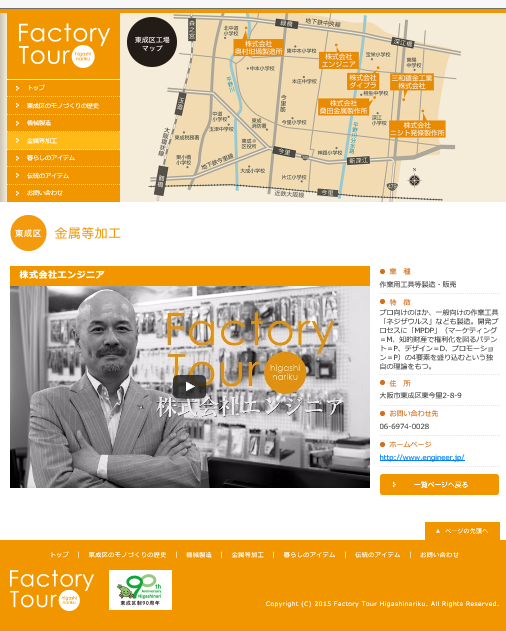This screenshot has height=631, width=506.
Task: Click the address 大阪市東成区東今里2-8-9
Action: click(420, 396)
